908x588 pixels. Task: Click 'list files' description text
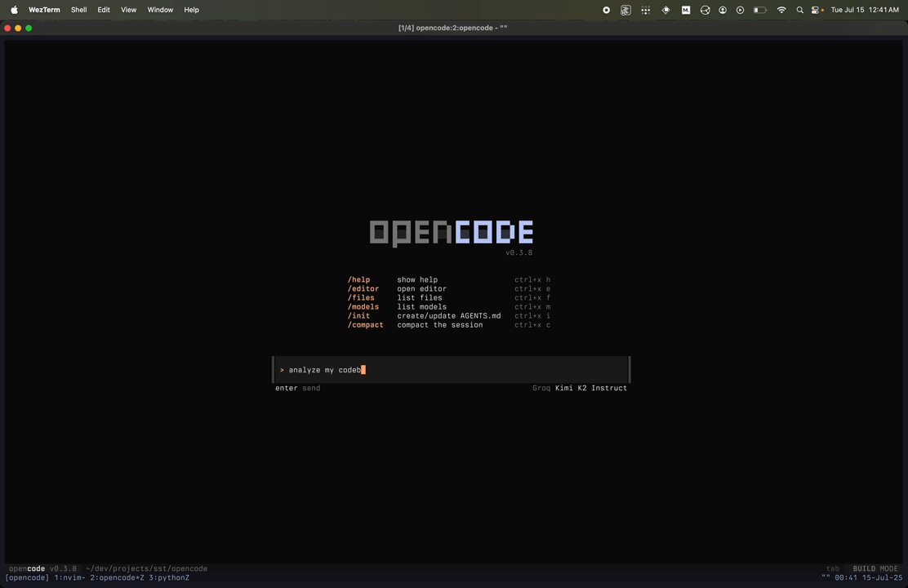419,298
